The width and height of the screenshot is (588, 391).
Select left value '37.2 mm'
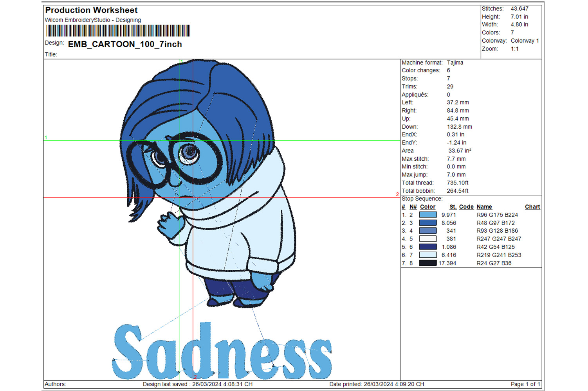pyautogui.click(x=458, y=102)
